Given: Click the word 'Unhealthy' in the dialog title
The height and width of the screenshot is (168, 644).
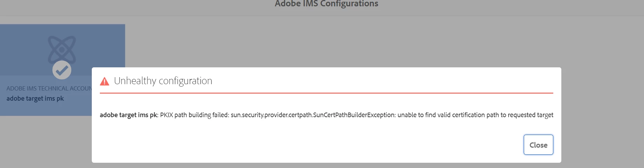Looking at the screenshot, I should point(135,81).
